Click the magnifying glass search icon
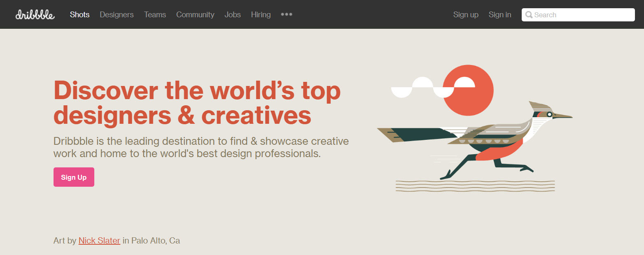 click(529, 15)
